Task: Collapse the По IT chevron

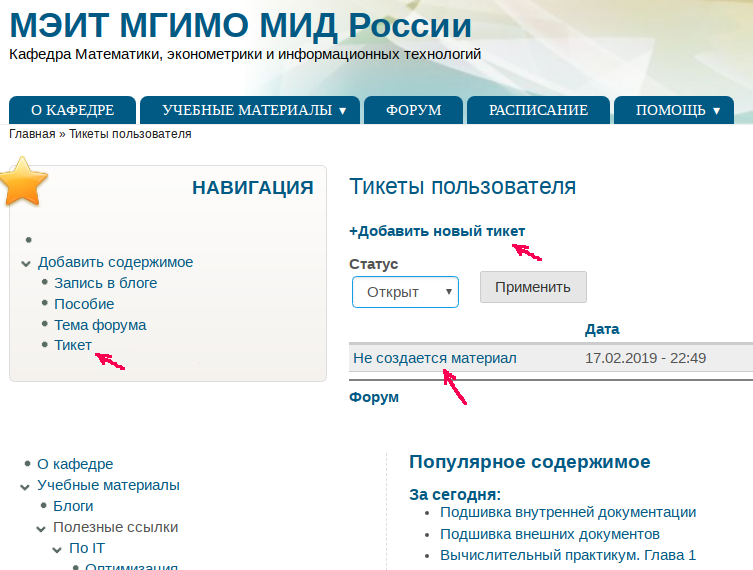Action: point(57,550)
